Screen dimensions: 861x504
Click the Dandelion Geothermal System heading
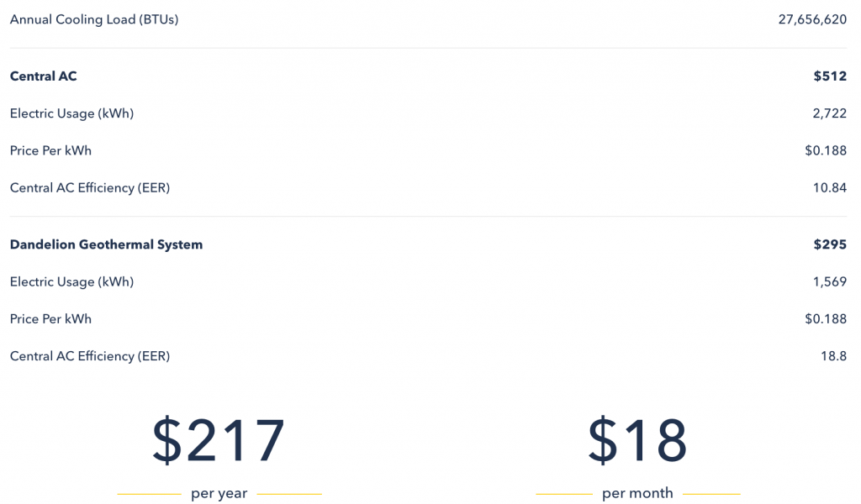tap(106, 244)
